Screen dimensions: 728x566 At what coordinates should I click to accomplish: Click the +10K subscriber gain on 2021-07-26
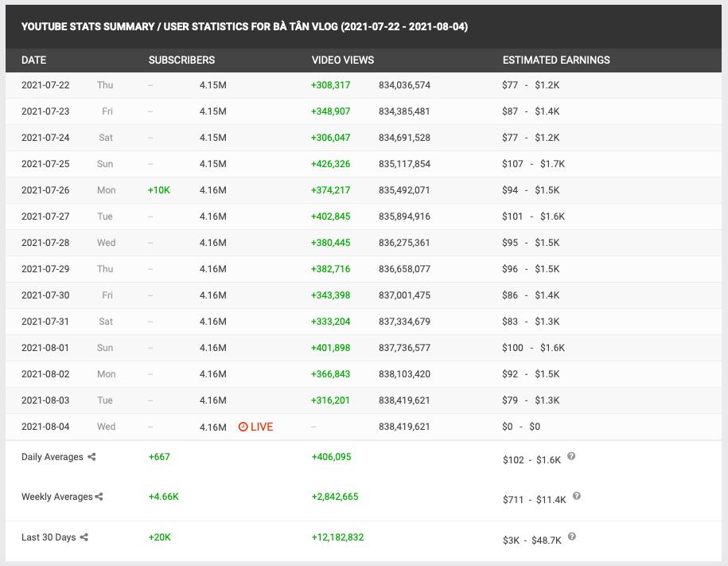pos(159,190)
